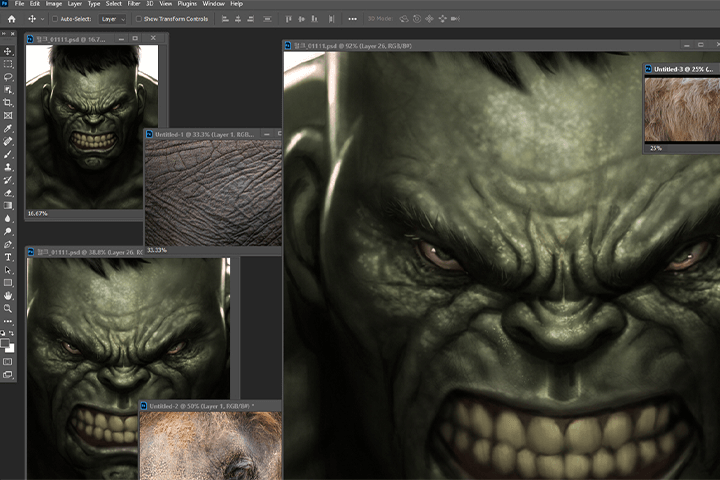This screenshot has height=480, width=720.
Task: Open more align and distribute options
Action: point(352,19)
